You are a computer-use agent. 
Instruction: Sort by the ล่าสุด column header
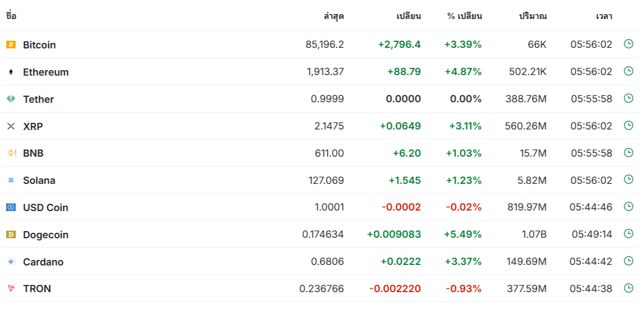pyautogui.click(x=333, y=17)
